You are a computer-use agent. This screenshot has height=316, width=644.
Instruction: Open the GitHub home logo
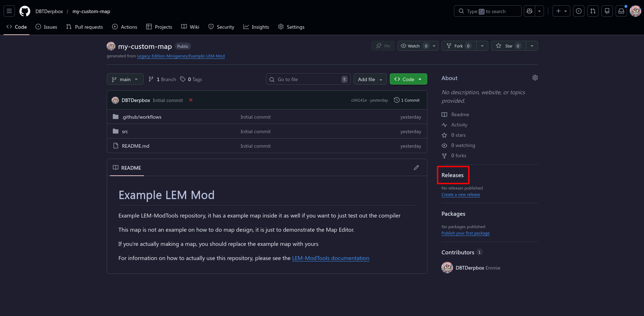click(25, 11)
